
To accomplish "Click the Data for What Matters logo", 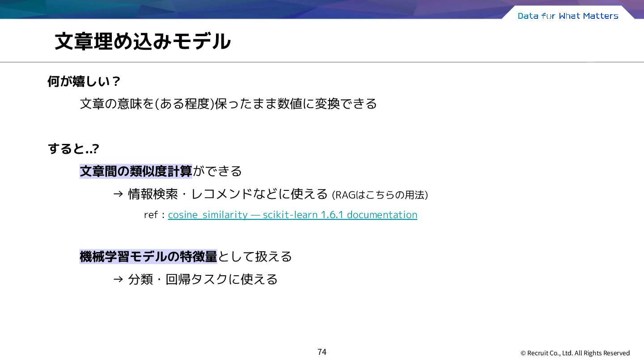I will pyautogui.click(x=568, y=16).
